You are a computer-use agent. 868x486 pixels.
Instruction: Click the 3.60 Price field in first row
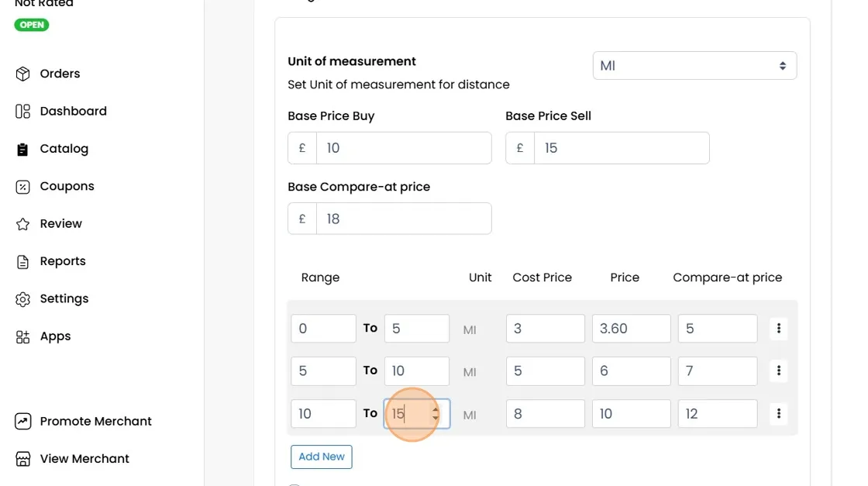[x=631, y=328]
